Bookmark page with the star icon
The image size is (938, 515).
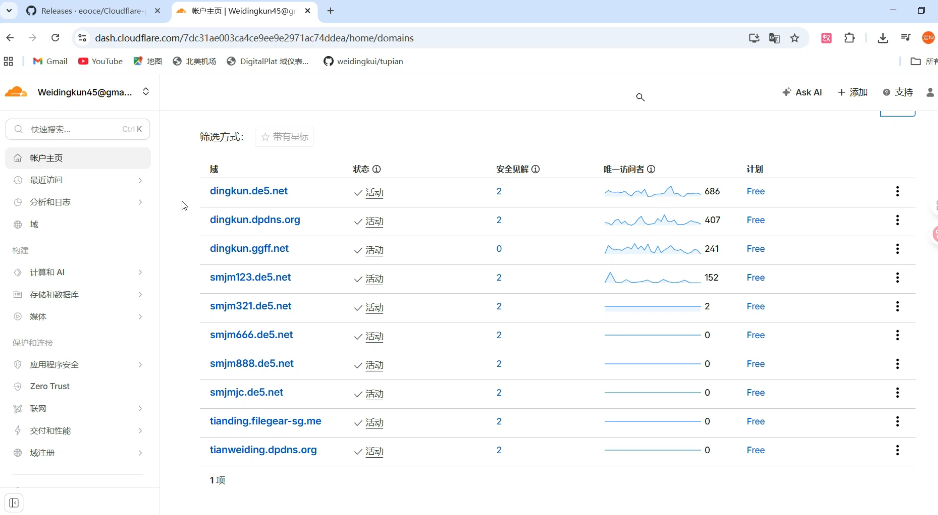click(794, 38)
